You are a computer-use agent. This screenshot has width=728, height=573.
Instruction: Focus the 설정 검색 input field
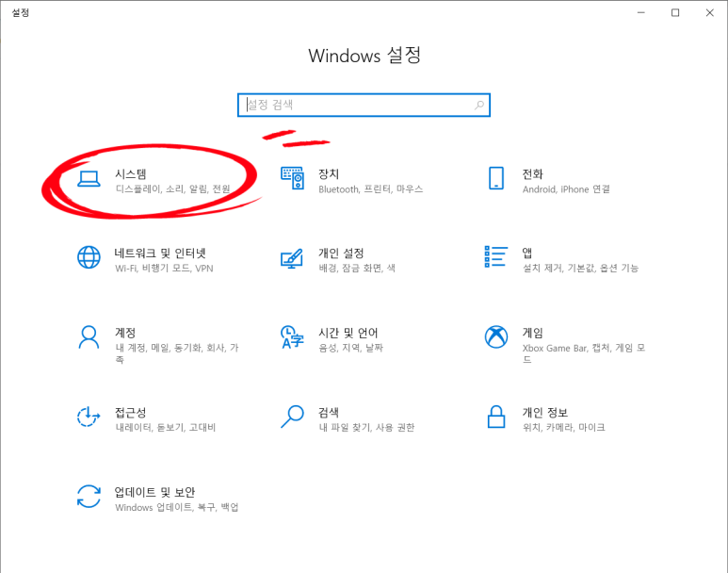364,105
